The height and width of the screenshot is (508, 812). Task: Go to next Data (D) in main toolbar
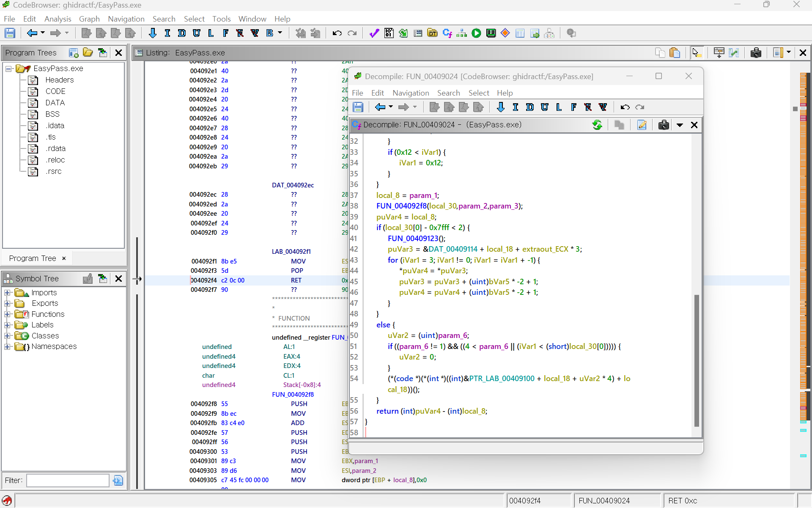pyautogui.click(x=182, y=33)
